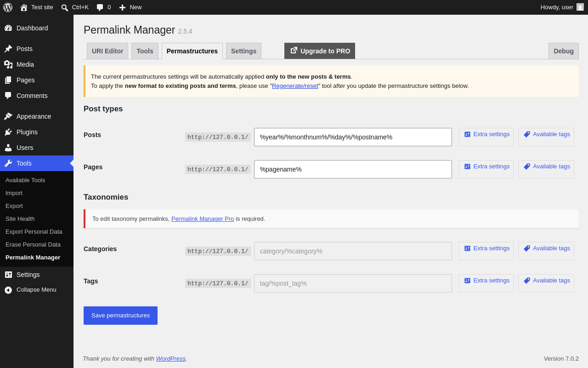Viewport: 588px width, 368px height.
Task: Open Erase Personal Data submenu item
Action: tap(37, 244)
